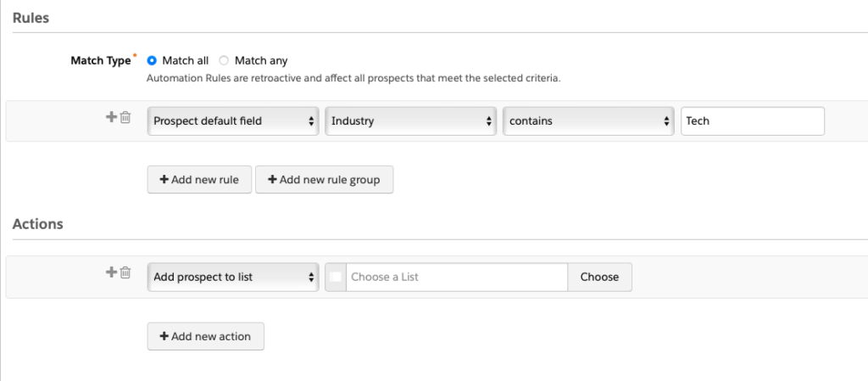
Task: Expand the Industry field dropdown
Action: click(411, 121)
